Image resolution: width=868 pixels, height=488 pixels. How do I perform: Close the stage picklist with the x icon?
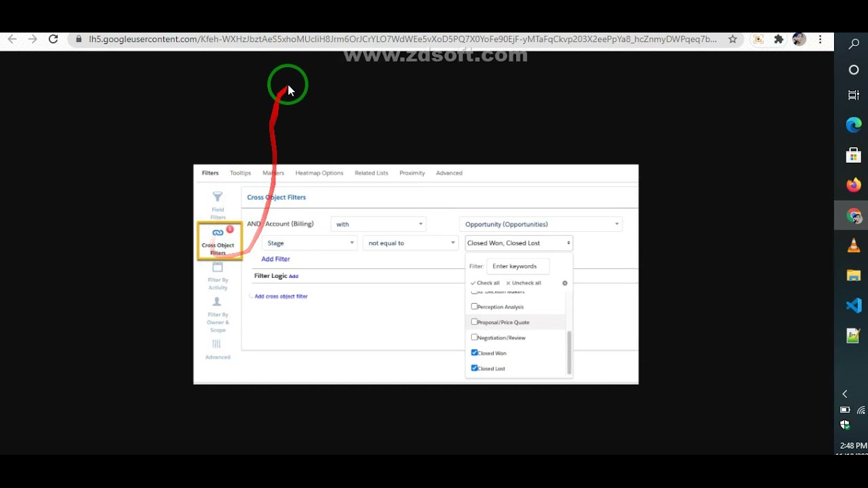(x=565, y=283)
